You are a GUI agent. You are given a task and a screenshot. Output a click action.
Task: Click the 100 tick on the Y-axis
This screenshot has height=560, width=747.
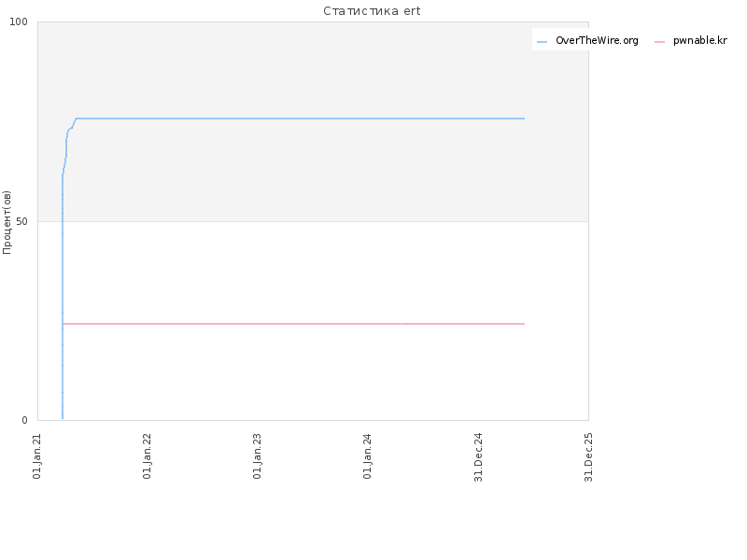pyautogui.click(x=19, y=21)
